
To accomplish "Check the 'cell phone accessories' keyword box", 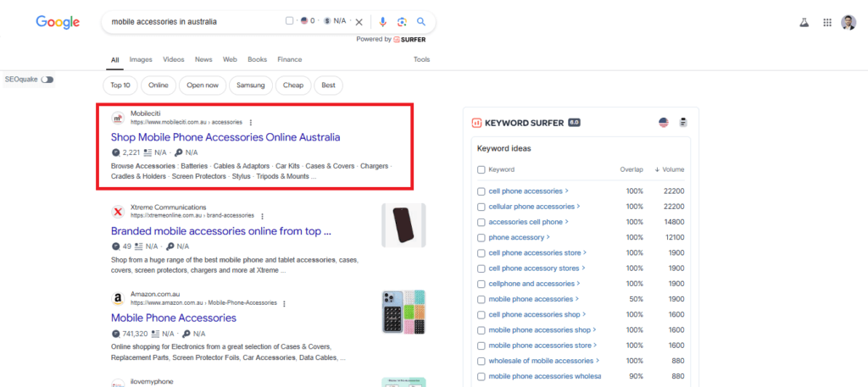I will 481,191.
